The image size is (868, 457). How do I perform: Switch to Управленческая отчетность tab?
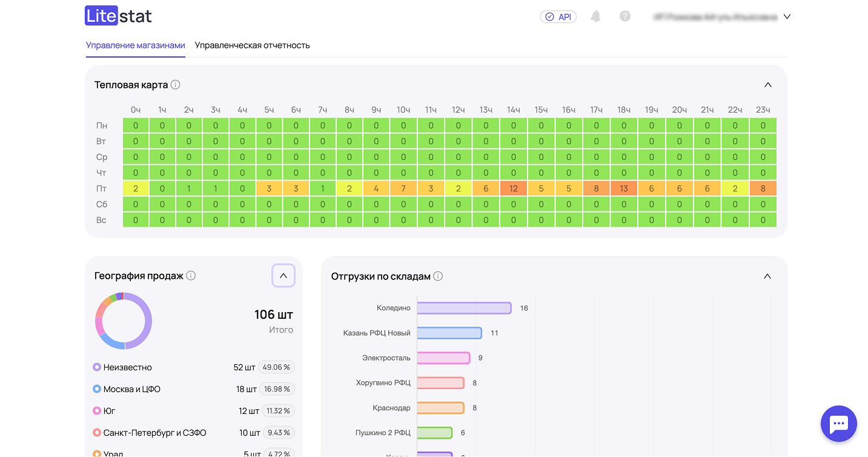click(x=252, y=45)
